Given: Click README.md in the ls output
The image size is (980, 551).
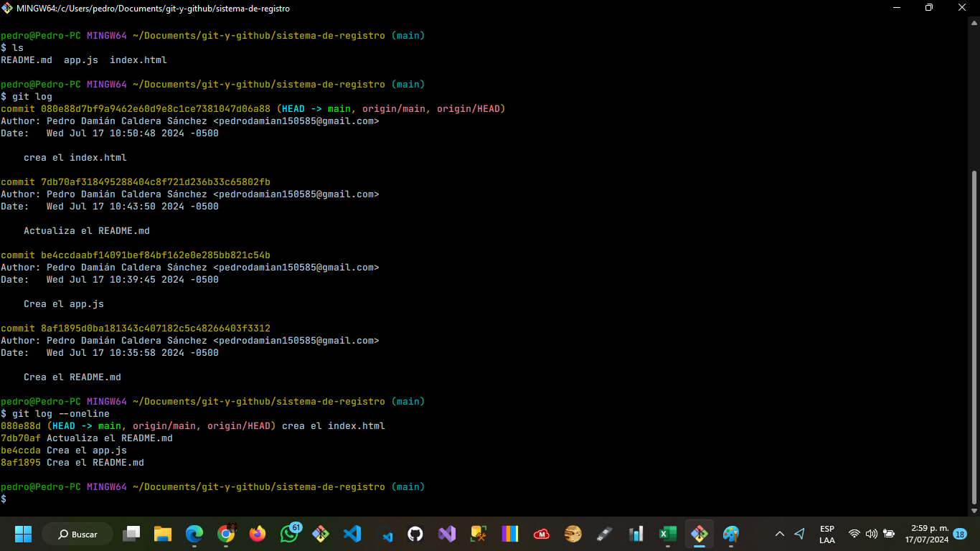Looking at the screenshot, I should click(27, 60).
